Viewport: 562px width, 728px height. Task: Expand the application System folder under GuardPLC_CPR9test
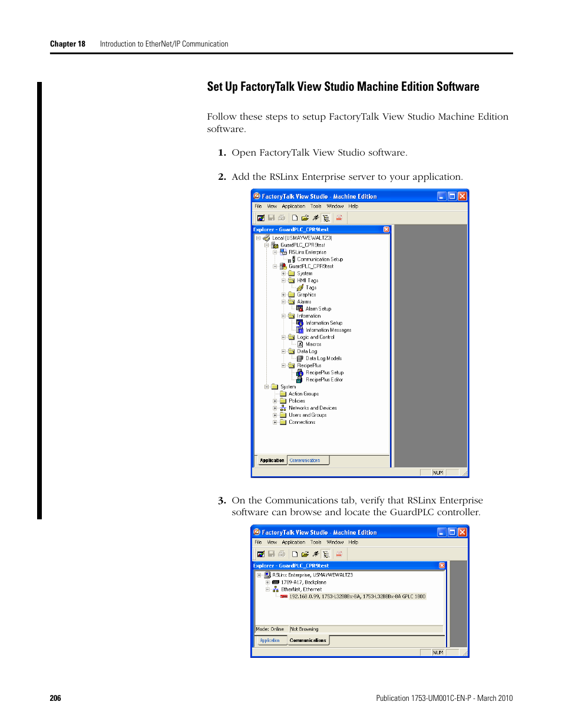[283, 274]
